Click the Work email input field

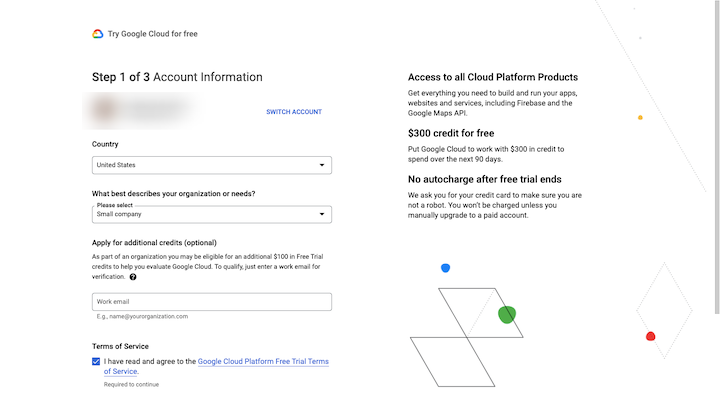click(x=212, y=302)
